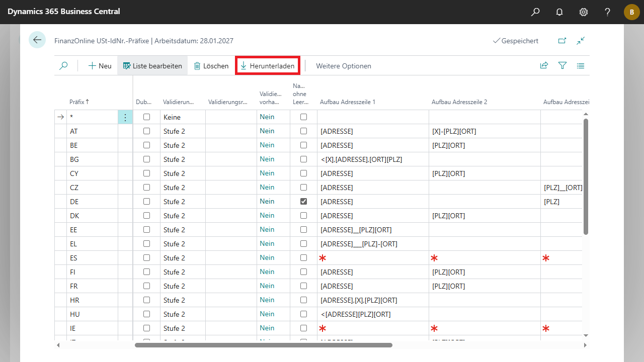Open page in new window icon

click(562, 41)
